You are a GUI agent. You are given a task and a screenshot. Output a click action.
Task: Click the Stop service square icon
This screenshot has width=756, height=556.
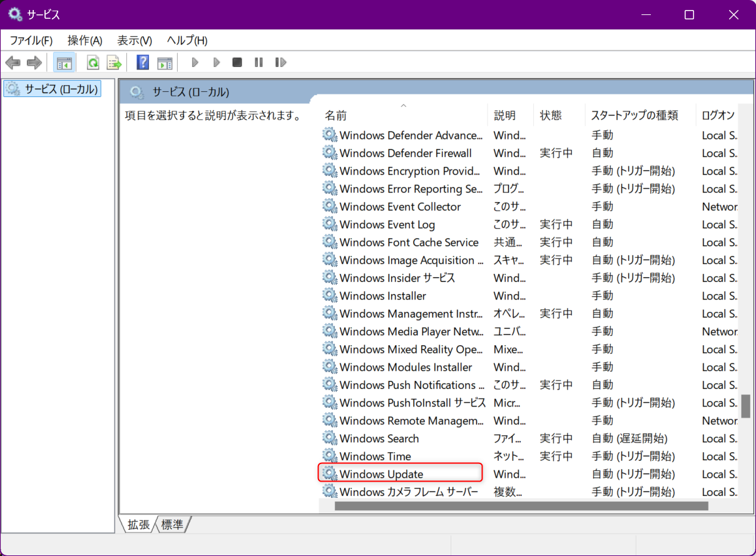click(x=237, y=63)
